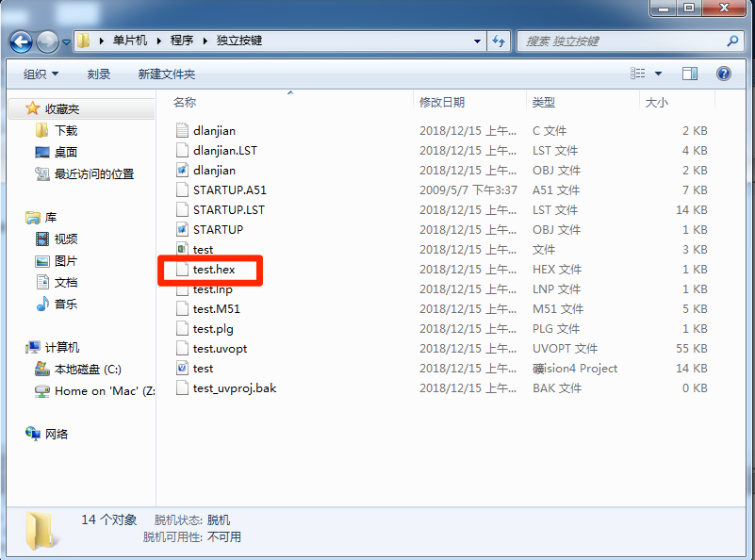
Task: Select the 下载 (Downloads) folder icon
Action: tap(43, 127)
